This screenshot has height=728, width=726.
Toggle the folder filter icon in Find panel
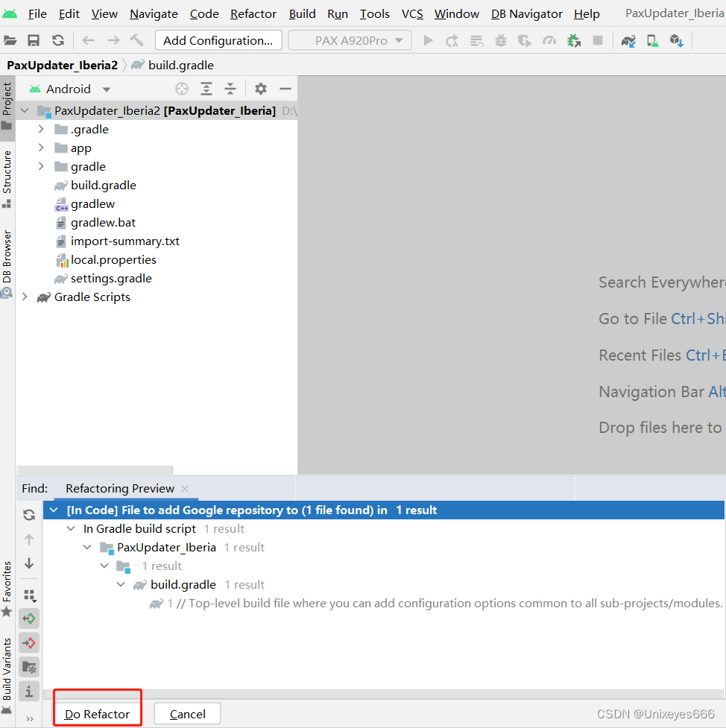[29, 668]
